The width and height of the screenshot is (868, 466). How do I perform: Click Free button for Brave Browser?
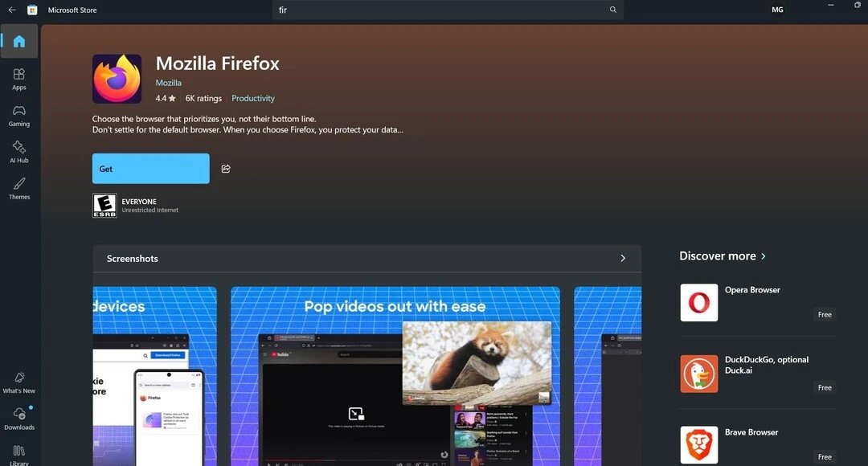[x=825, y=456]
